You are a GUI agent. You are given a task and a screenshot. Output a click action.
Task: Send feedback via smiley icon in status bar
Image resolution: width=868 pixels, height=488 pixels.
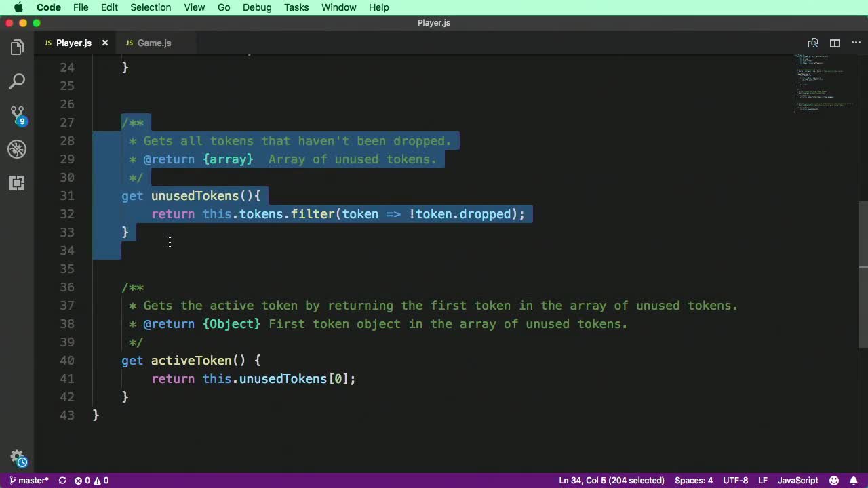pyautogui.click(x=834, y=480)
